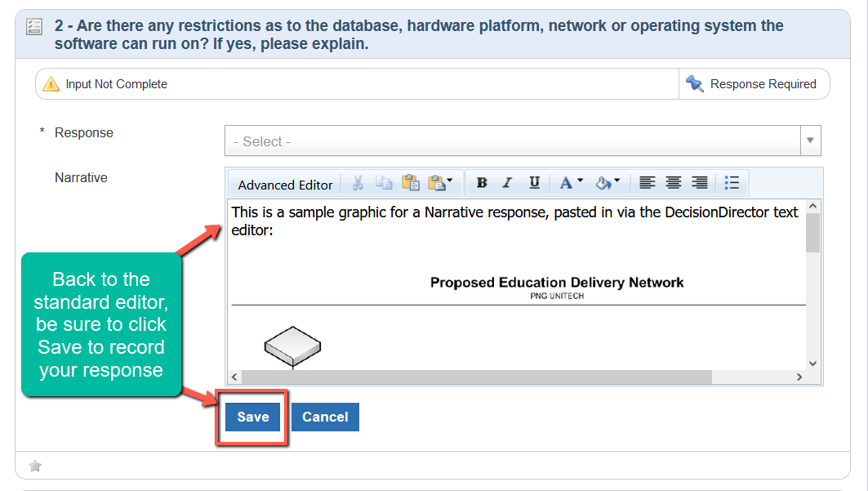Click the editor scroll up arrow
Screen dimensions: 868x491
pyautogui.click(x=812, y=206)
